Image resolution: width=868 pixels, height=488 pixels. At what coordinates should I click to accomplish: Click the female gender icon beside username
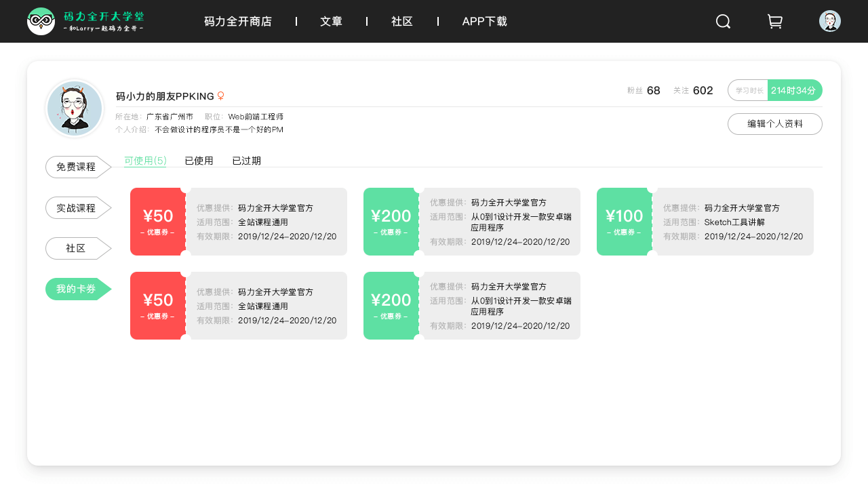(x=220, y=96)
